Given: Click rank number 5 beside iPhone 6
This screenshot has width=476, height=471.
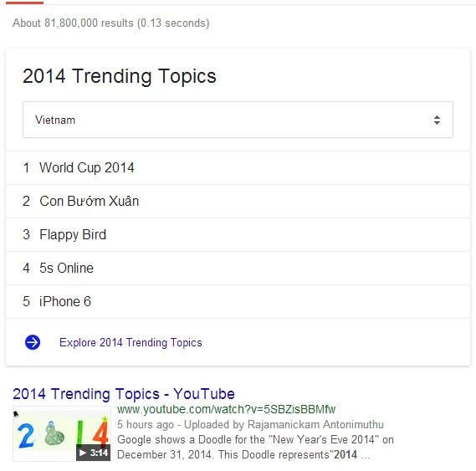Looking at the screenshot, I should click(27, 301).
